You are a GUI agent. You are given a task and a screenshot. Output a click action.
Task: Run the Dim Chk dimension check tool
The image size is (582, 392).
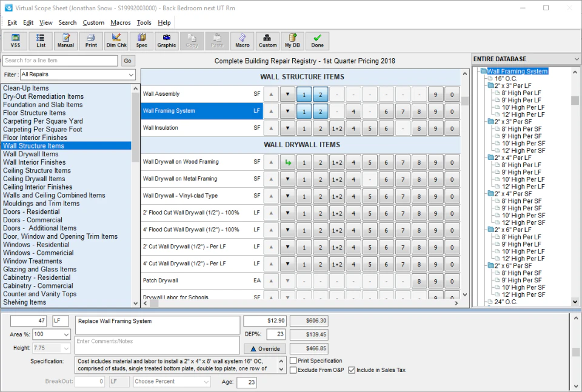pyautogui.click(x=116, y=41)
